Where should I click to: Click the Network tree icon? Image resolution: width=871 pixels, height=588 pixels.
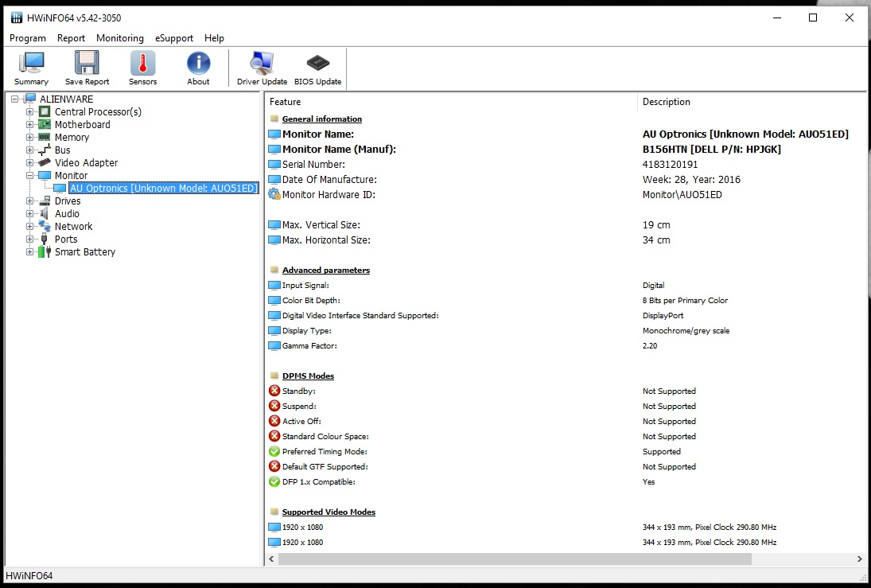(x=45, y=226)
